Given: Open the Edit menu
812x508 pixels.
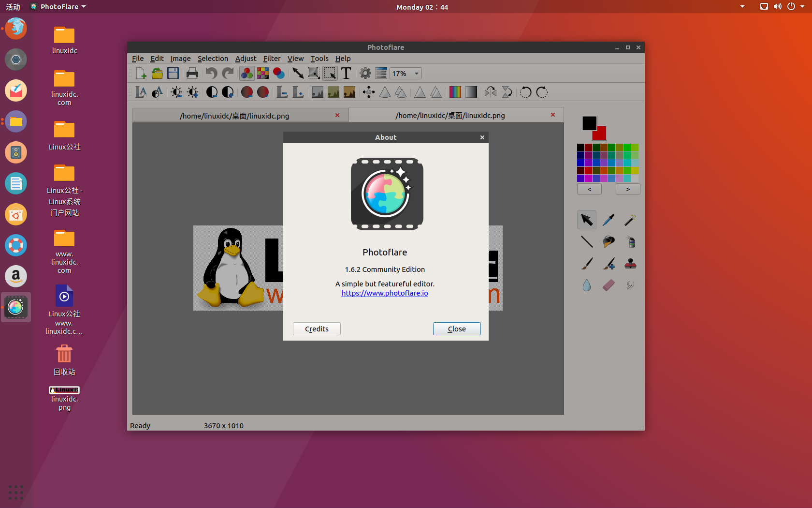Looking at the screenshot, I should tap(157, 59).
